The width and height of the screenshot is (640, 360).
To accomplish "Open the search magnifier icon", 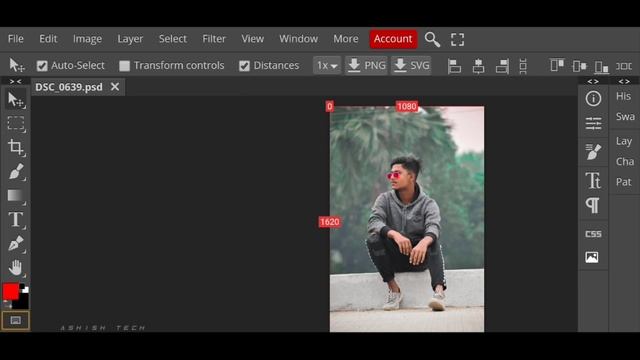I will [x=432, y=40].
